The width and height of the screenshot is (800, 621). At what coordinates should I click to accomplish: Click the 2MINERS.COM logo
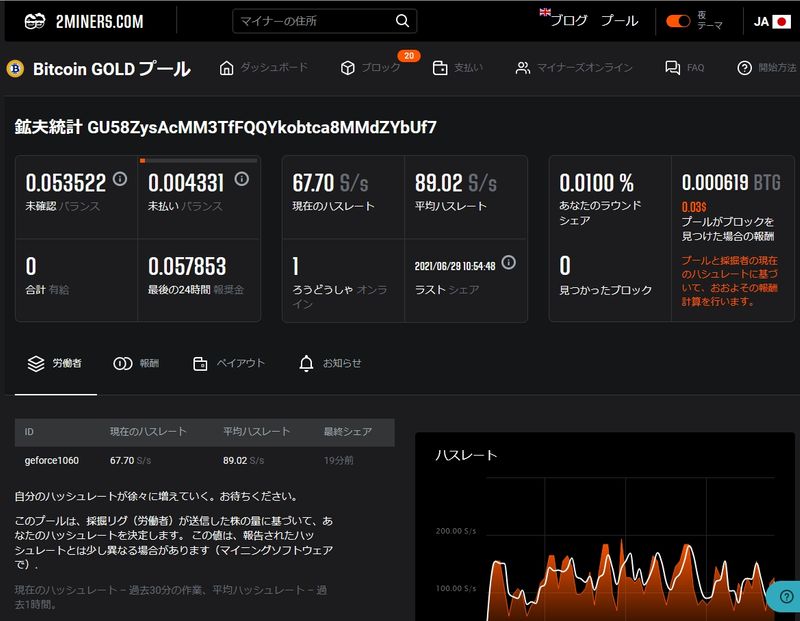[x=83, y=21]
